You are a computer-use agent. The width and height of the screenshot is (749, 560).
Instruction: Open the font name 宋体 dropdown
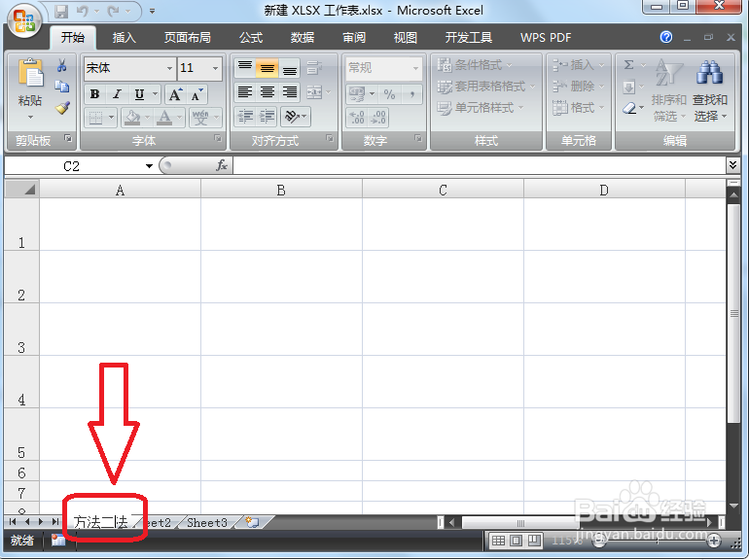169,68
